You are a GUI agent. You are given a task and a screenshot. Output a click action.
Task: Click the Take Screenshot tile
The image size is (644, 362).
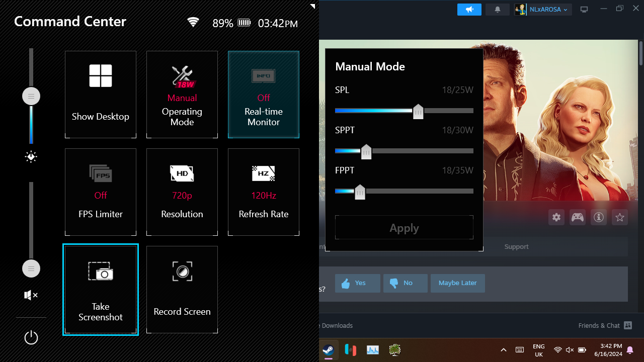point(101,290)
